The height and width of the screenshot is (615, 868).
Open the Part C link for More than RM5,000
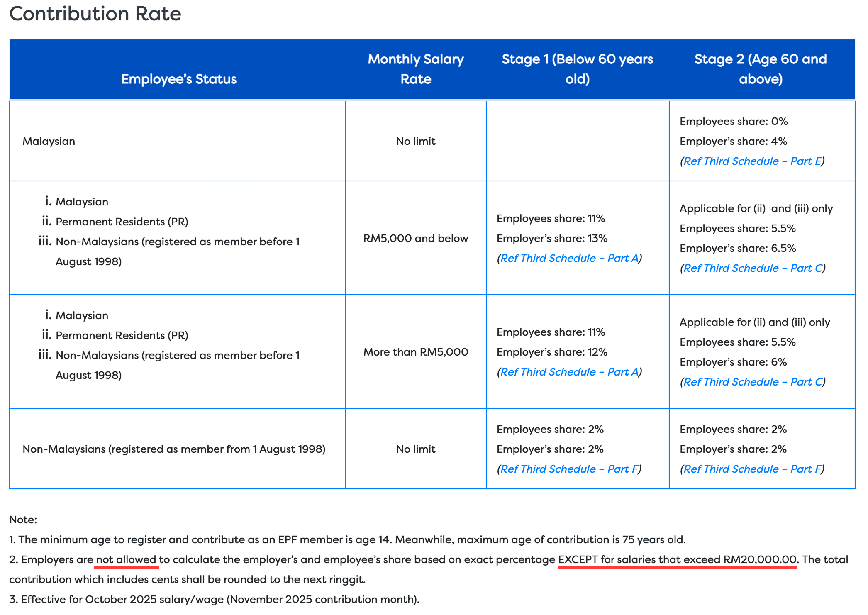click(752, 382)
